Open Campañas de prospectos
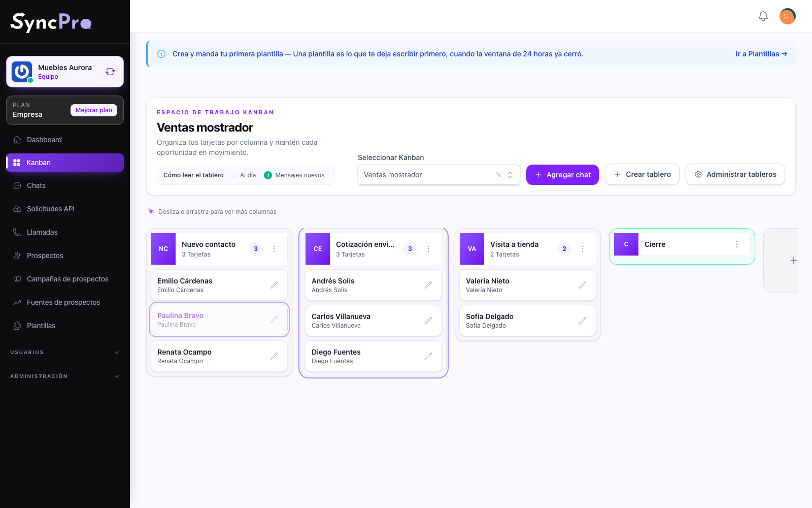Screen dimensions: 812x508 (x=65, y=279)
